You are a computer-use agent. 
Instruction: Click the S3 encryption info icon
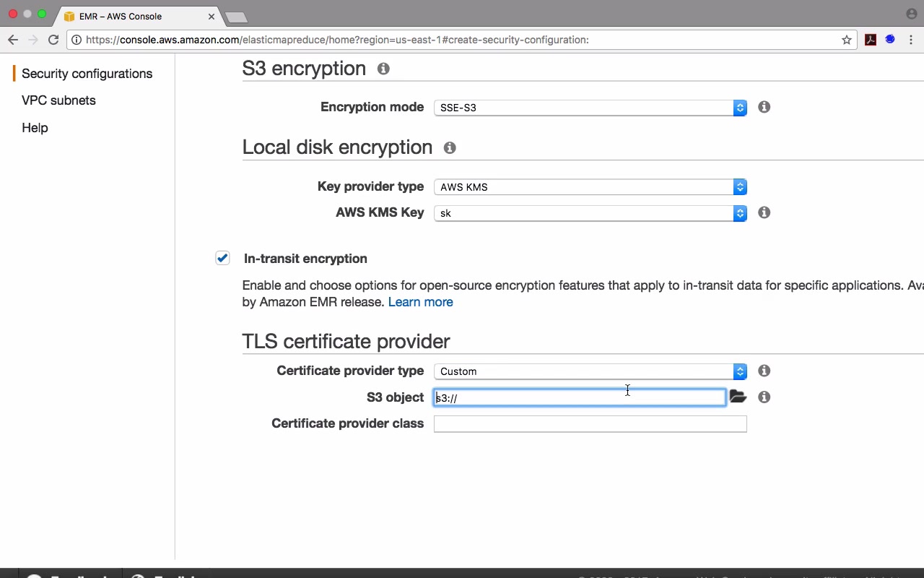(x=383, y=69)
